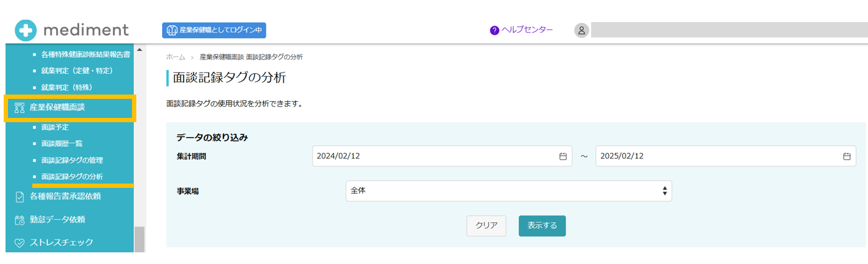Open the 各種報告書承認依頼 section
This screenshot has width=868, height=264.
[65, 197]
